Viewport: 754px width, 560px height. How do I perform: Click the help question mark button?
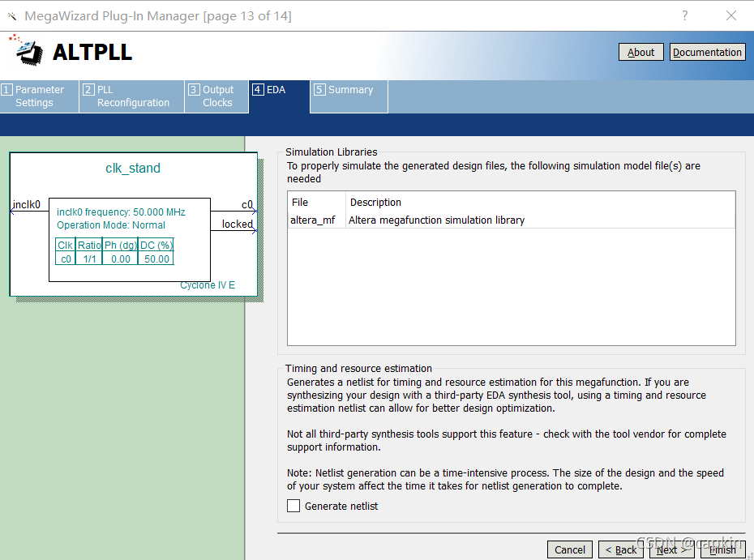[685, 16]
